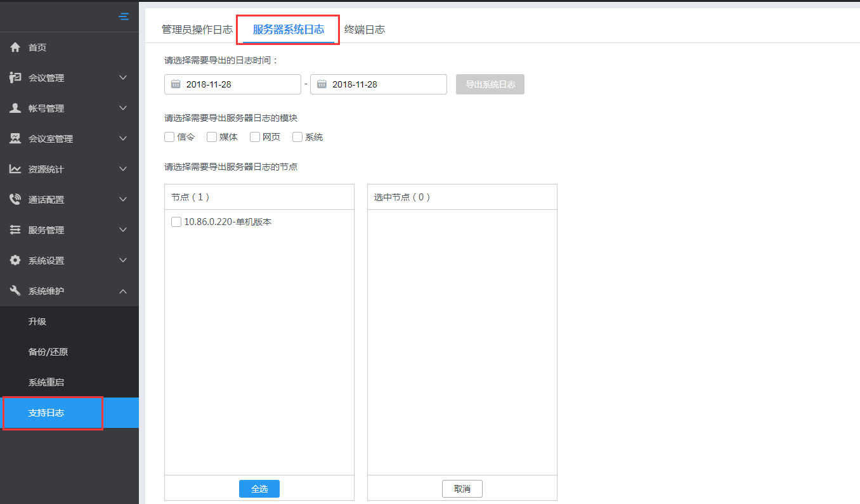The image size is (860, 504).
Task: Switch to the 管理员操作日志 tab
Action: point(197,29)
